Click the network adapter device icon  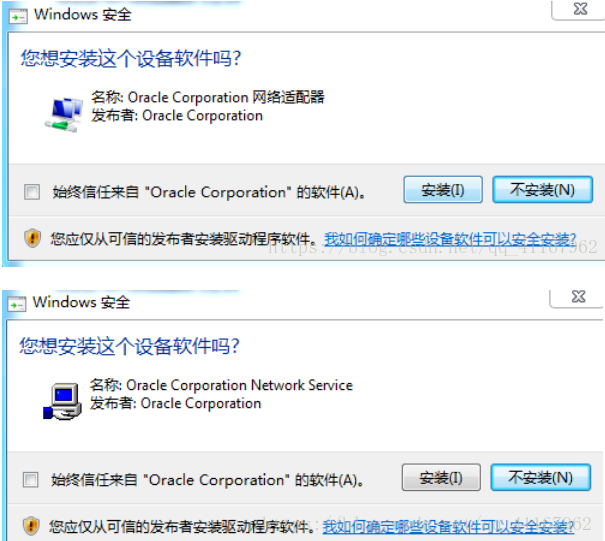(63, 114)
